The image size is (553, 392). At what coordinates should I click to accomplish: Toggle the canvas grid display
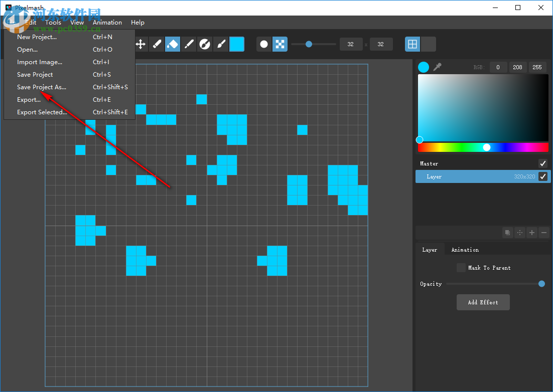[x=412, y=44]
